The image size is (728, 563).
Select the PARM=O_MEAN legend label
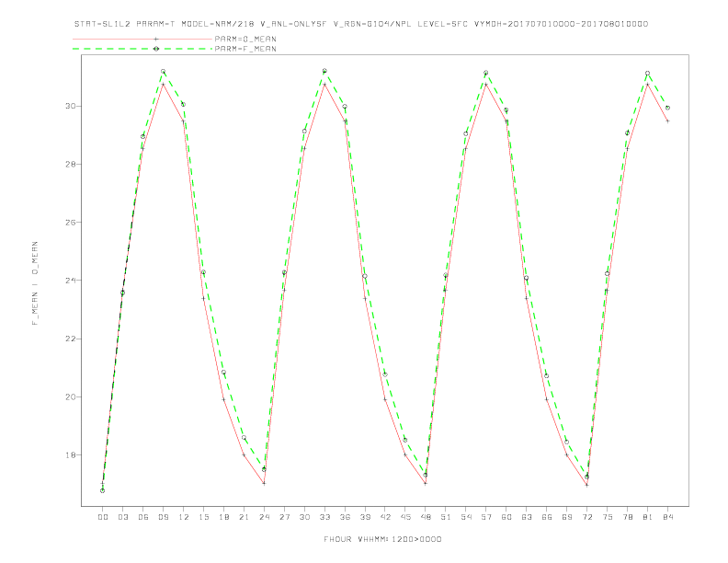coord(245,39)
